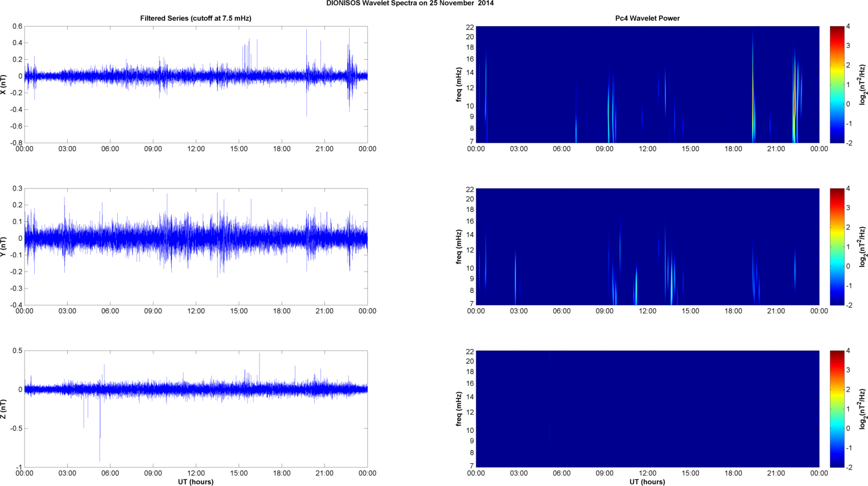Screen dimensions: 868x486
Task: Click the Z (nT) filtered series plot
Action: coord(196,409)
